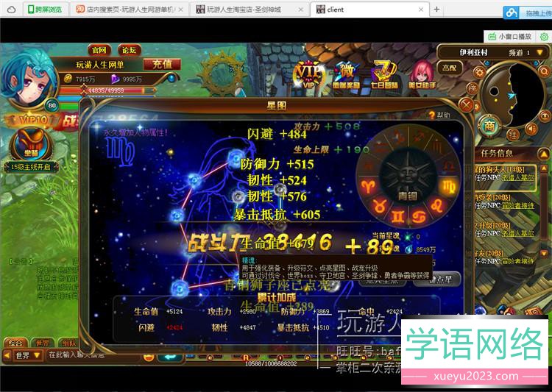Open the 商 shop round icon
The image size is (552, 392).
pyautogui.click(x=489, y=126)
